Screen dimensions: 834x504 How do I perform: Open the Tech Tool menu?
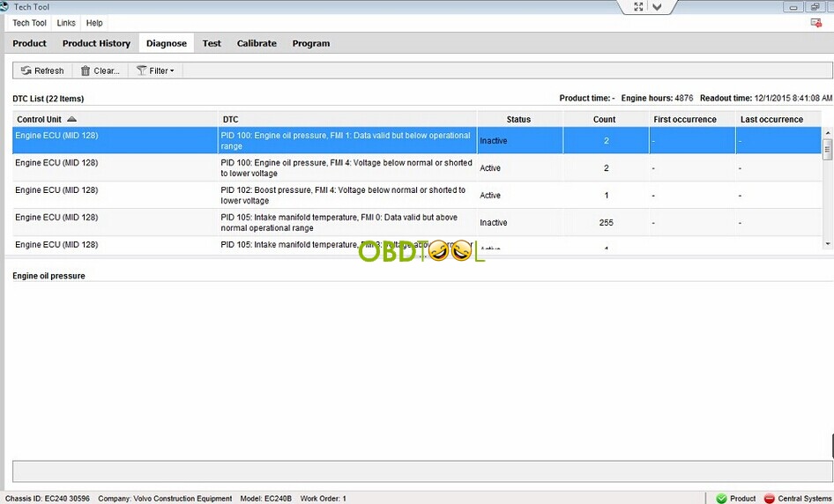[x=29, y=23]
